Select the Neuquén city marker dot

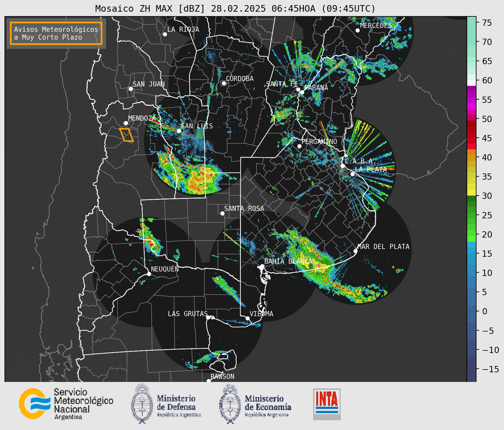149,274
